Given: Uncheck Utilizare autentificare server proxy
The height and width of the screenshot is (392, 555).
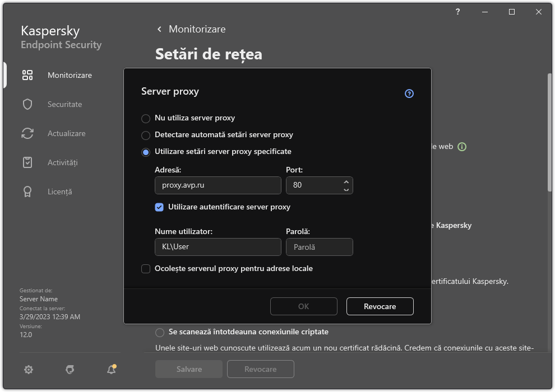Looking at the screenshot, I should [x=160, y=207].
